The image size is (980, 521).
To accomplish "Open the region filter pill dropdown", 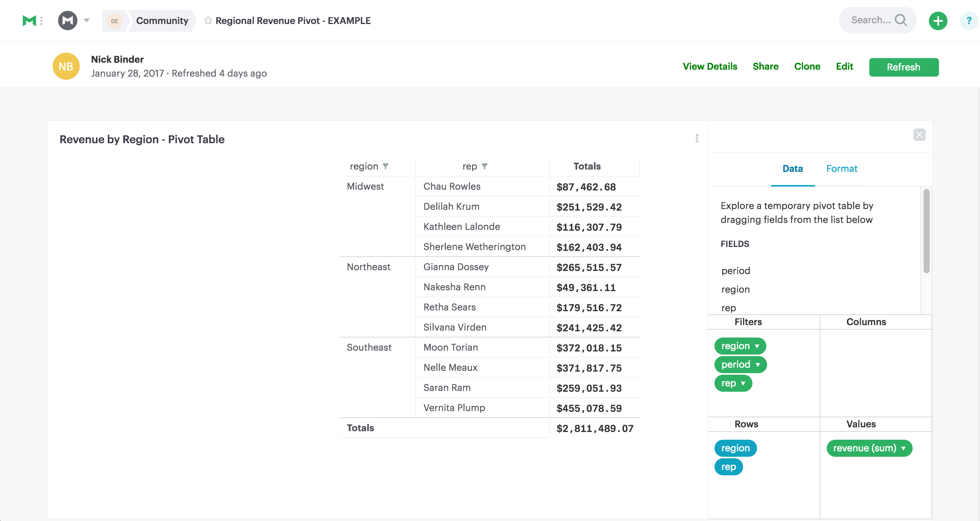I will point(757,346).
